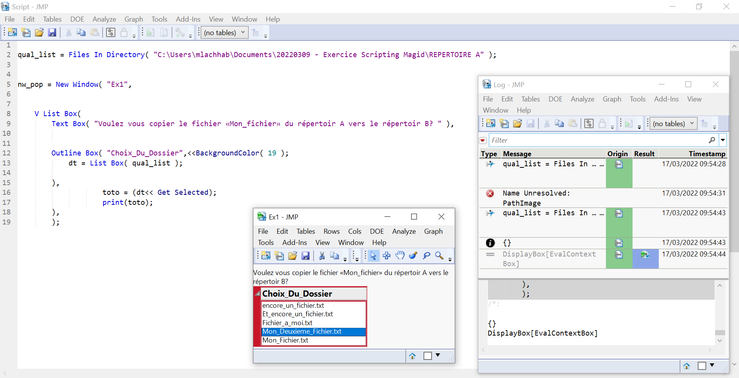Select the Lasso tool in Ex1 toolbar

click(426, 255)
